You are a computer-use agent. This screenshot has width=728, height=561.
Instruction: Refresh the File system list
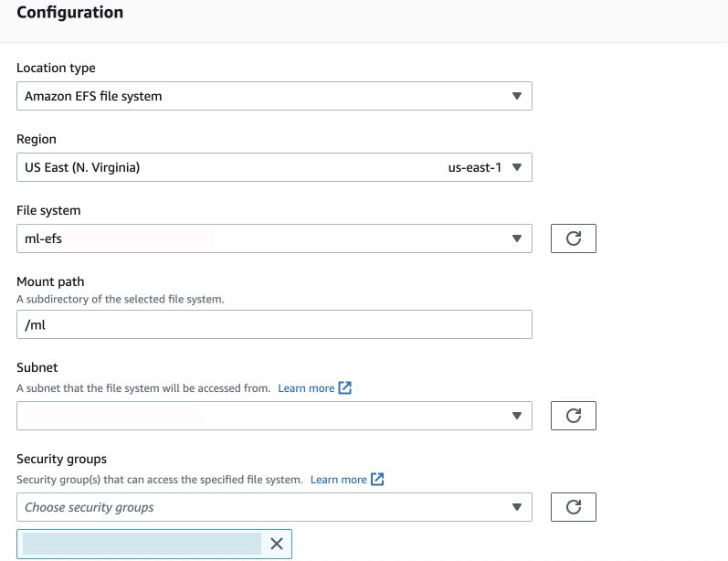[574, 238]
